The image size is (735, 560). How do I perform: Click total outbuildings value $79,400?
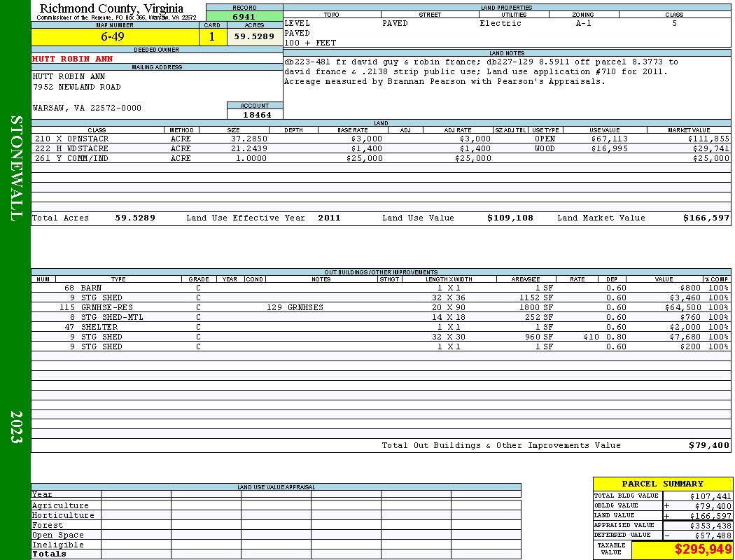(x=708, y=446)
